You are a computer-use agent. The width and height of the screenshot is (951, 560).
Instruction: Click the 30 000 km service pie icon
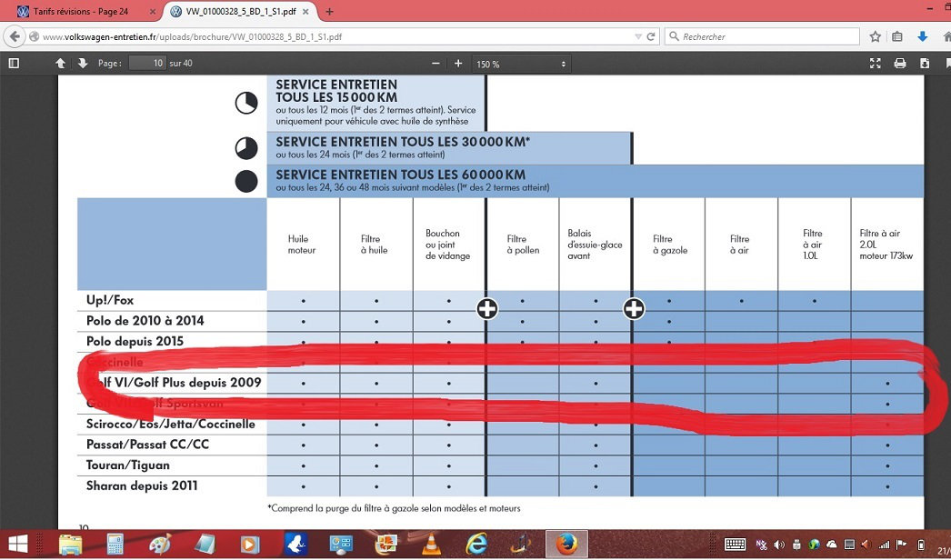246,149
